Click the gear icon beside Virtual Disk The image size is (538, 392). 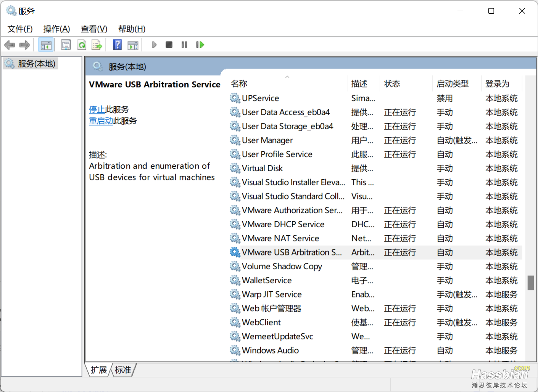pyautogui.click(x=235, y=168)
